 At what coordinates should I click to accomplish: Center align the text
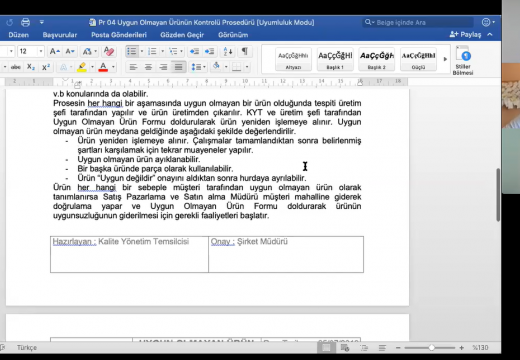point(148,67)
